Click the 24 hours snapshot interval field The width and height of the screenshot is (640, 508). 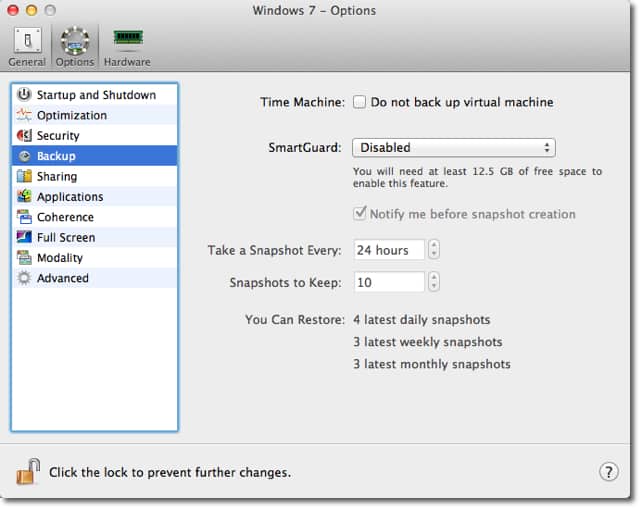pos(389,250)
